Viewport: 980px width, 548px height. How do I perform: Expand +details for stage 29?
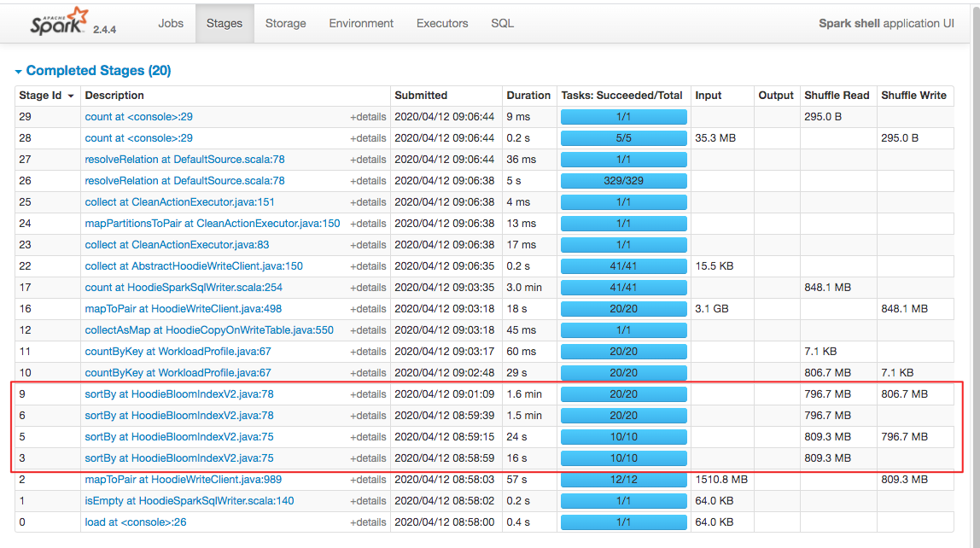coord(367,117)
